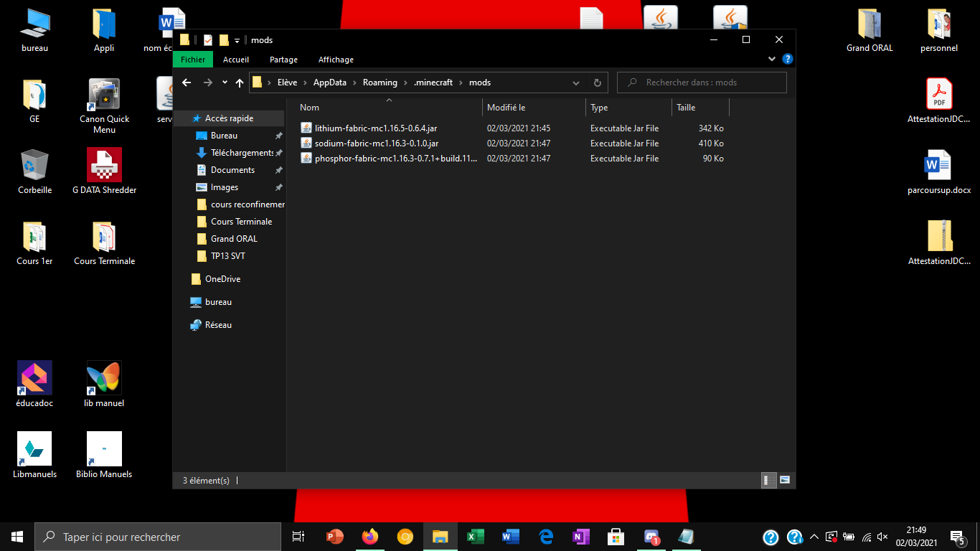Switch to details view layout
The image size is (980, 551).
point(767,480)
